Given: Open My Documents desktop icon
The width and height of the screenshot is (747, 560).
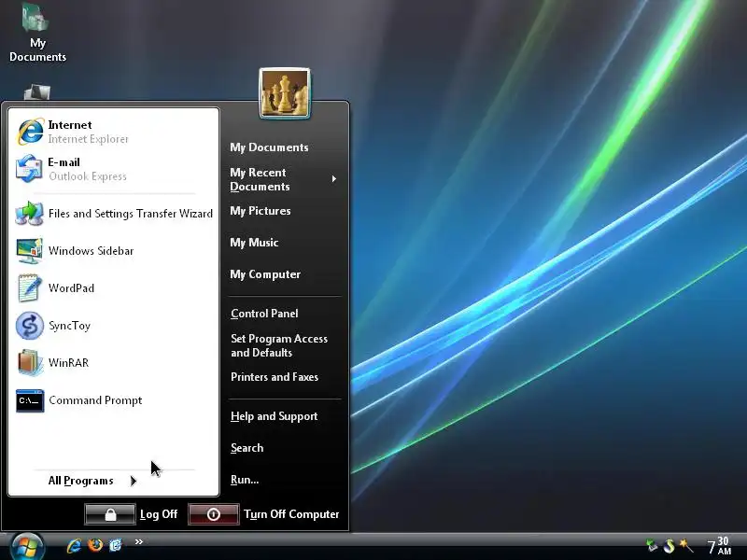Looking at the screenshot, I should tap(37, 32).
